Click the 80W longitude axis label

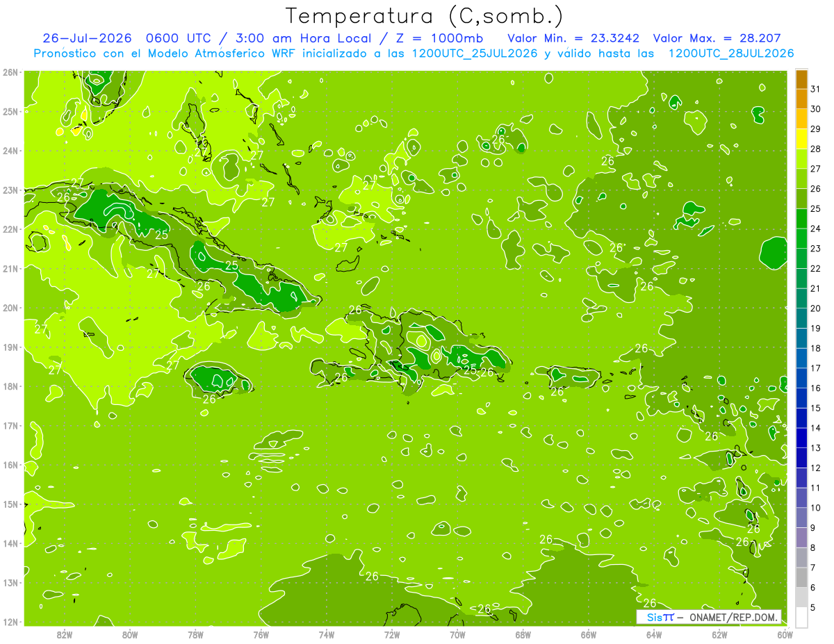coord(130,634)
